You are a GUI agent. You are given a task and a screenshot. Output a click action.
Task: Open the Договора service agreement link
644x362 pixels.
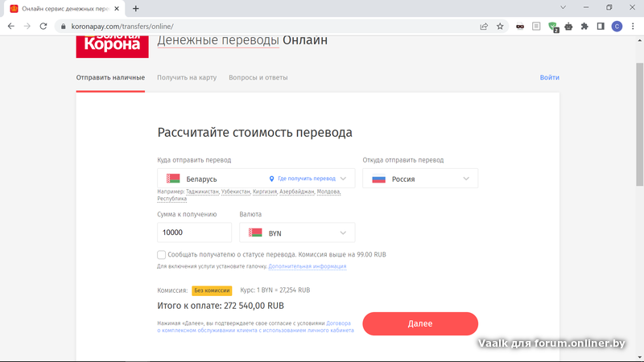pyautogui.click(x=338, y=323)
